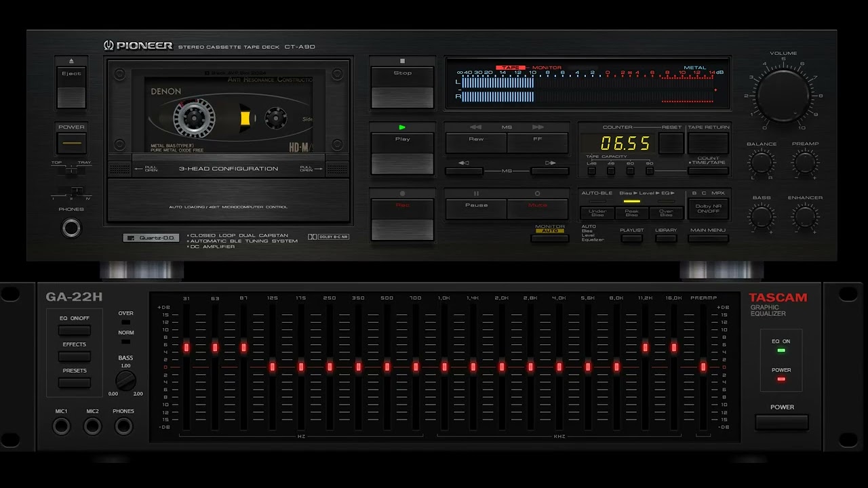Image resolution: width=868 pixels, height=488 pixels.
Task: Select 46 tape capacity
Action: point(611,171)
